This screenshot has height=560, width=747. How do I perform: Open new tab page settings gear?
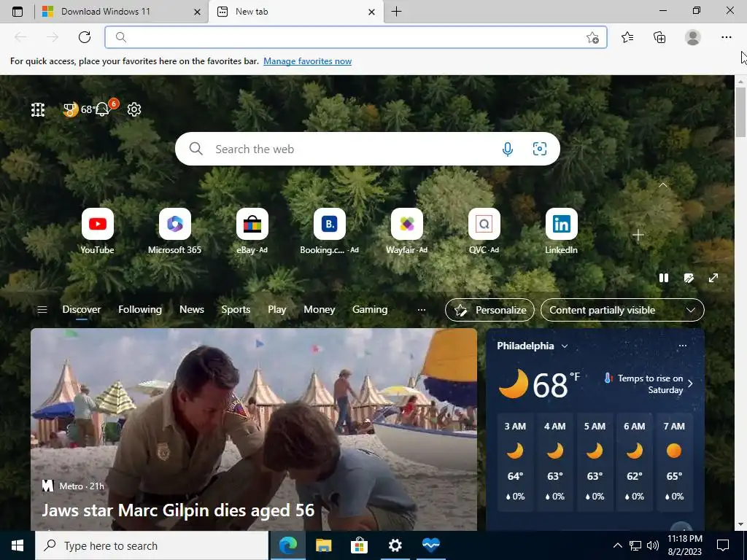(x=134, y=109)
